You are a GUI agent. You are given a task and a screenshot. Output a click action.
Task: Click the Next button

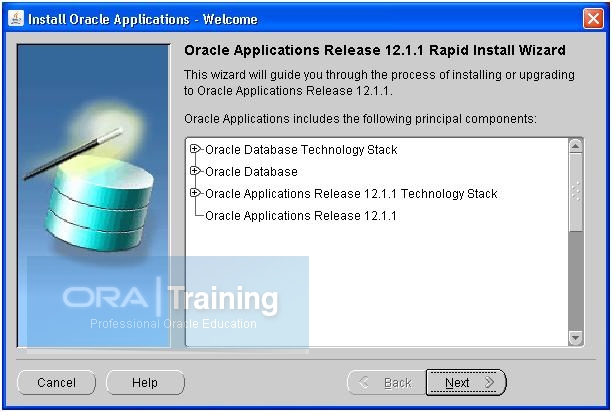coord(466,382)
